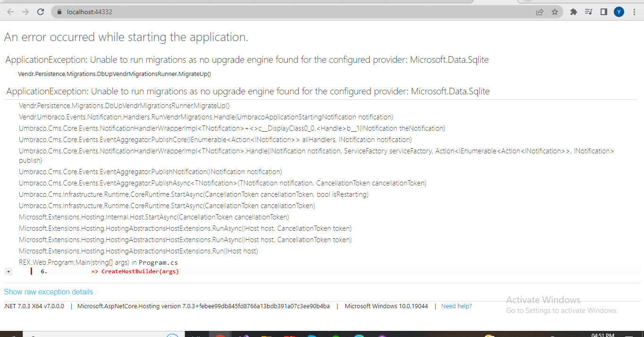Screen dimensions: 644x337
Task: Follow the Need help? link
Action: tap(456, 306)
